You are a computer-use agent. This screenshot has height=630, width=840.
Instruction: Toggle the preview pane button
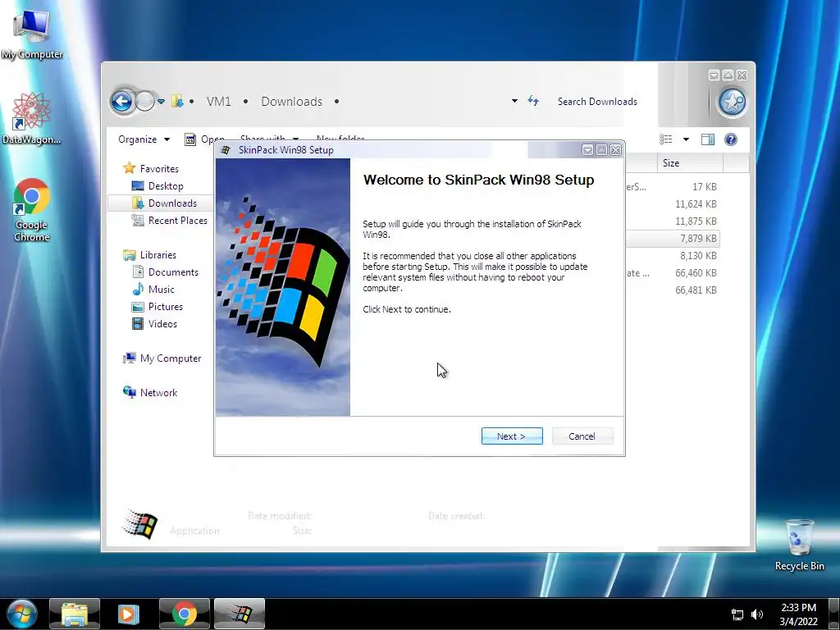point(708,139)
